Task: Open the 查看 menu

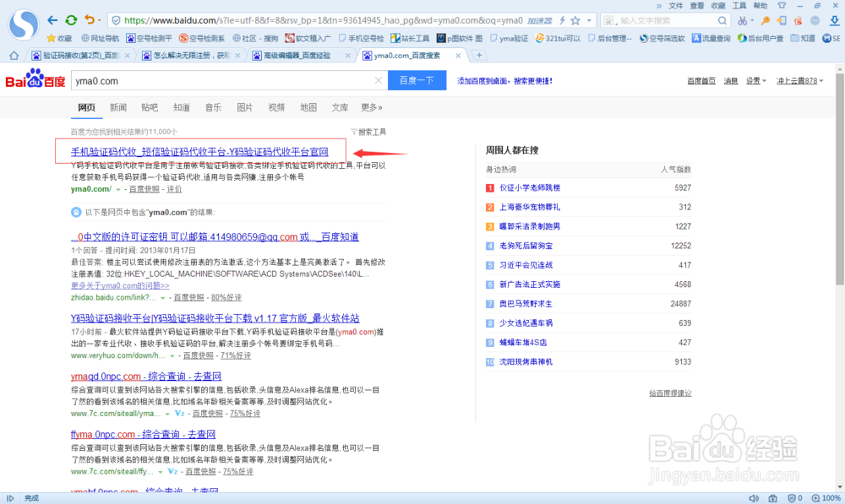Action: coord(697,5)
